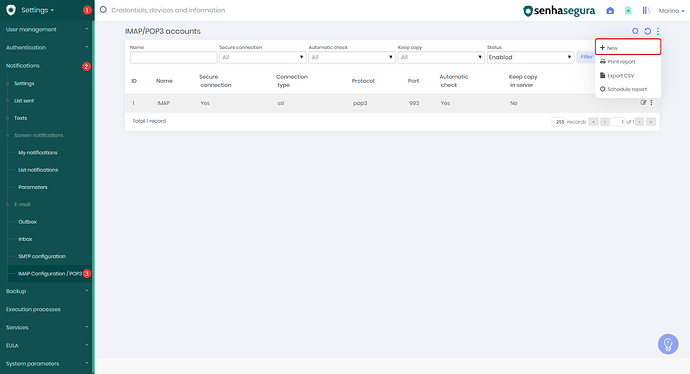Go to the next page of records

639,122
